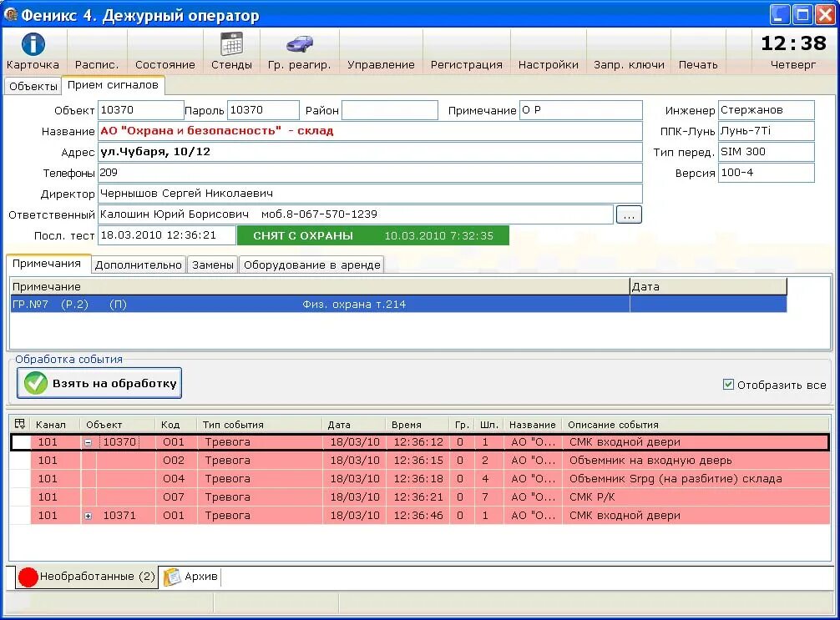Screen dimensions: 840x620
Task: Click the Директор field
Action: pyautogui.click(x=370, y=194)
